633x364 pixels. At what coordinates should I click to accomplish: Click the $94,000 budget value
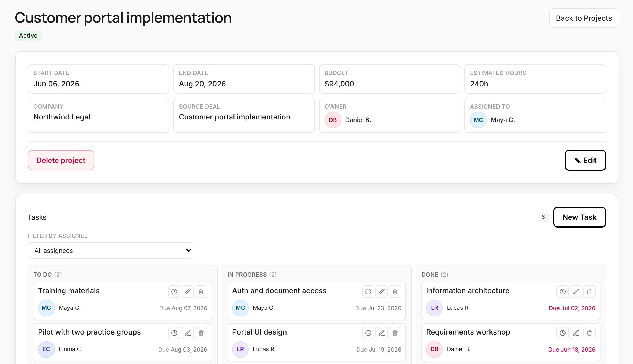(339, 84)
